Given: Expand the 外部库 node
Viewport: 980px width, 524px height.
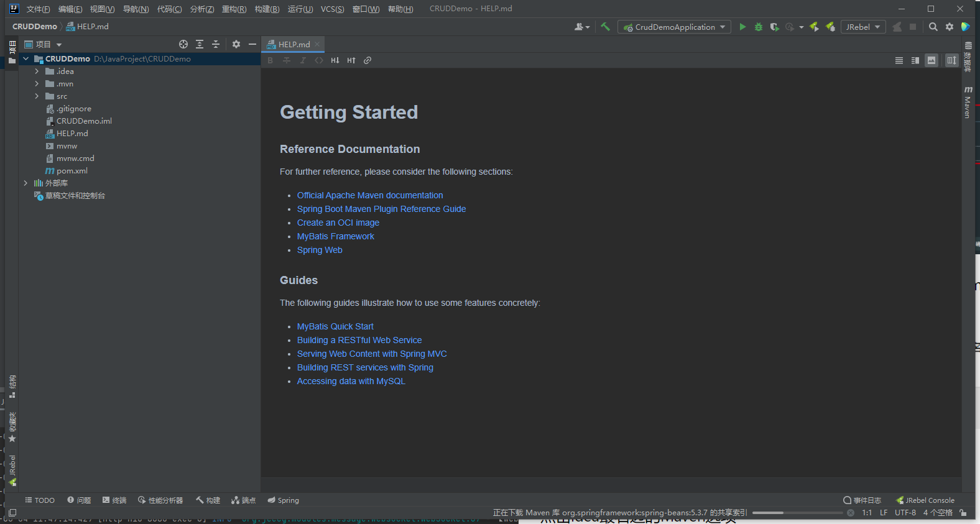Looking at the screenshot, I should [25, 183].
